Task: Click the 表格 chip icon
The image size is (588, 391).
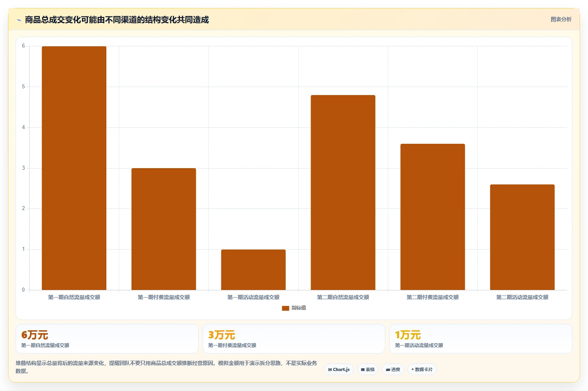Action: (x=363, y=370)
